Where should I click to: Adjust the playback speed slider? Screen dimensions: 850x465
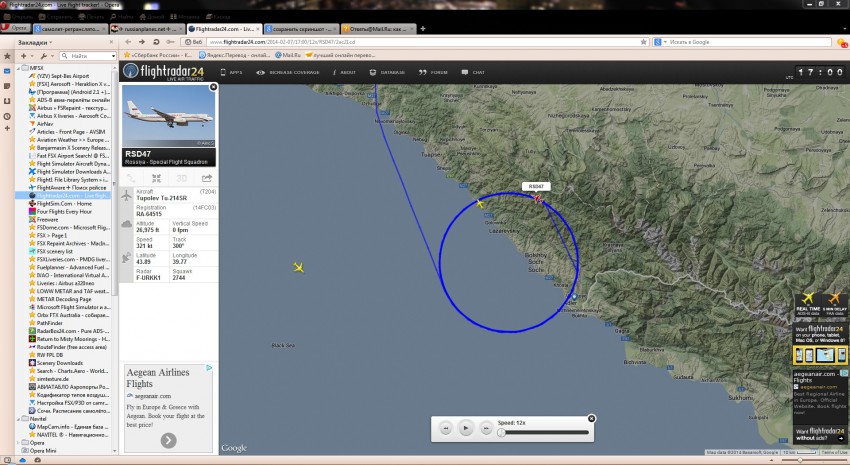click(502, 432)
